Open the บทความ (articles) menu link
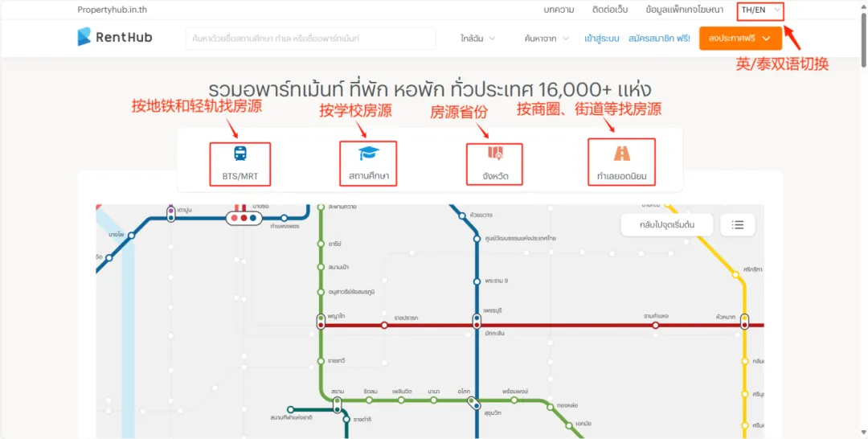 [x=559, y=10]
